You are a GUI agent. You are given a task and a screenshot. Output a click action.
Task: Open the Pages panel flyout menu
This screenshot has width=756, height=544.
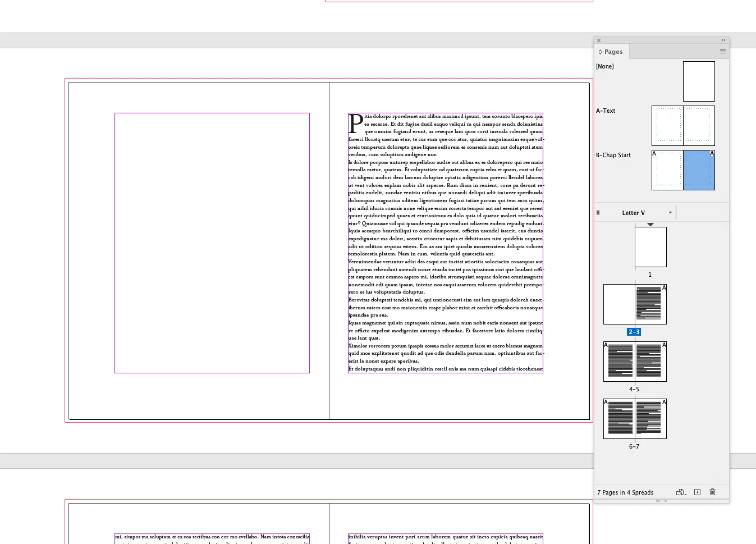click(x=723, y=52)
